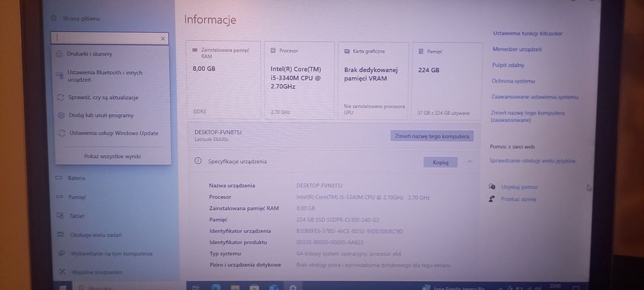644x290 pixels.
Task: Select the Zainstalowana pamięć RAM card
Action: pos(223,80)
